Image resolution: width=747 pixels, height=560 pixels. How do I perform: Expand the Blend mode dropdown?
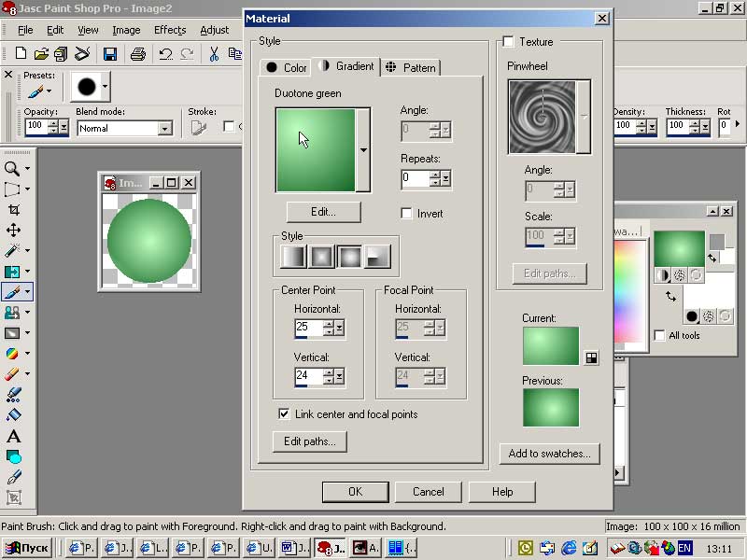(x=164, y=128)
